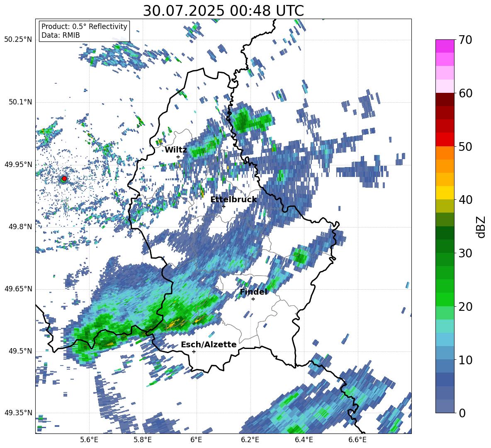
Task: Pick the light blue colorbar segment above 10
Action: (445, 353)
